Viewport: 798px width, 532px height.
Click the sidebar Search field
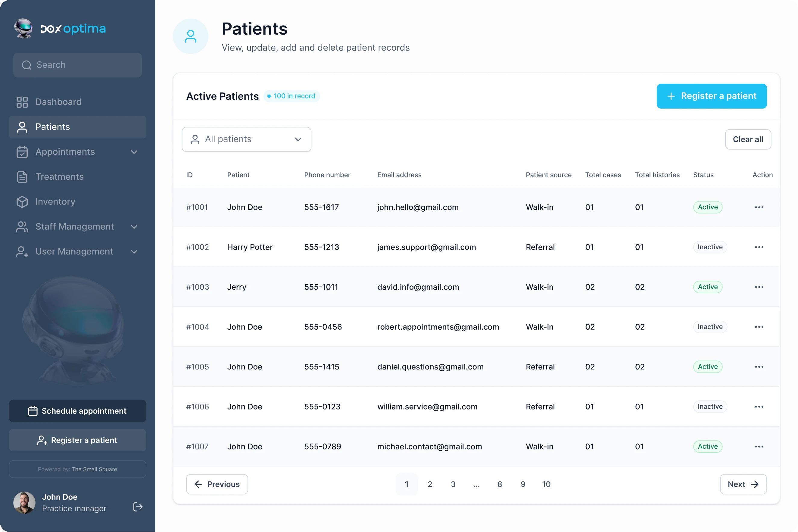point(77,65)
